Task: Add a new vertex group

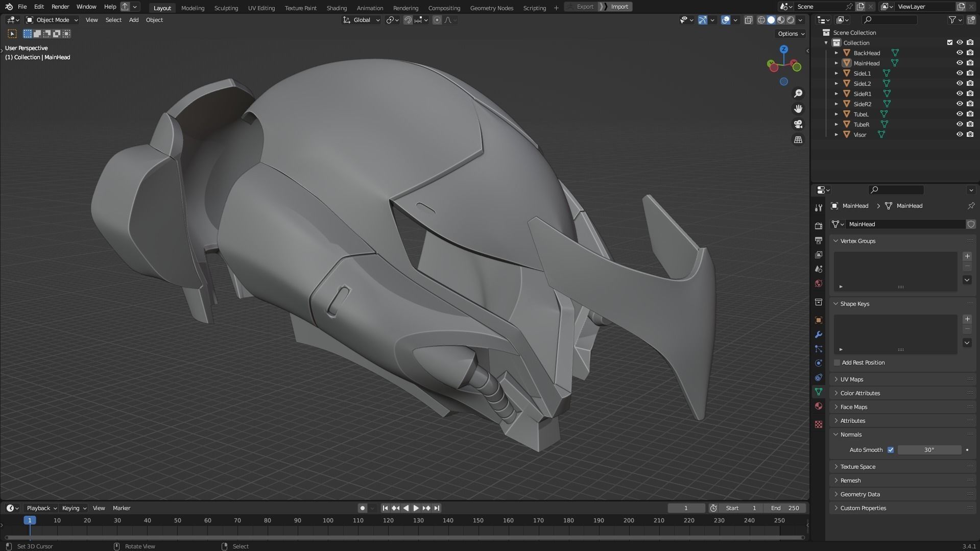Action: coord(967,256)
